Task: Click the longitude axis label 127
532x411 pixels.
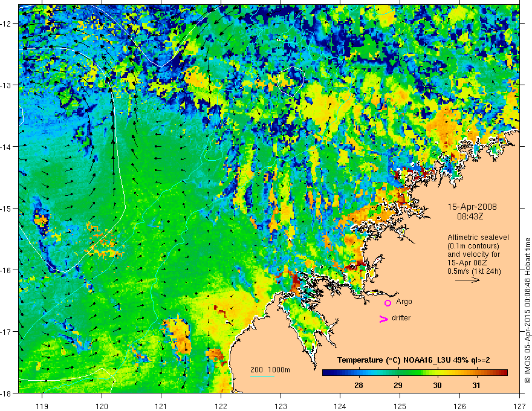Action: point(519,406)
